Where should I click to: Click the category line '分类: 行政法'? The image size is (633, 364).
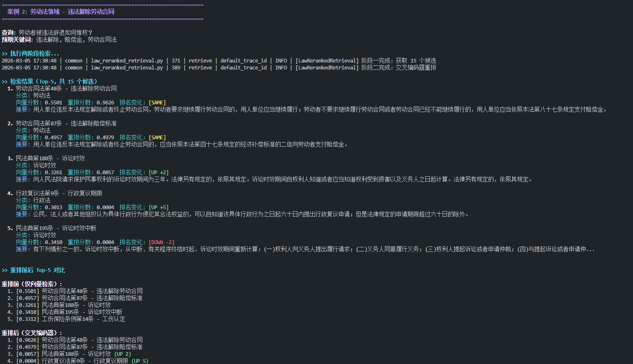click(x=33, y=200)
